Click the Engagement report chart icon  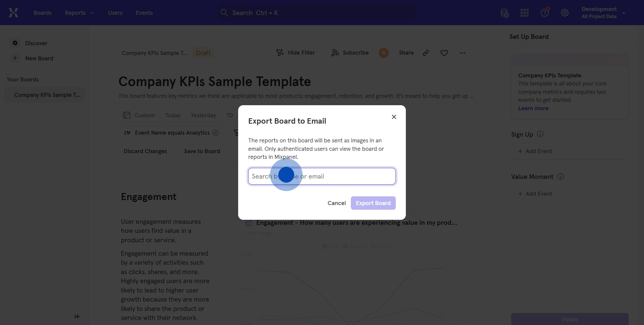tap(249, 223)
